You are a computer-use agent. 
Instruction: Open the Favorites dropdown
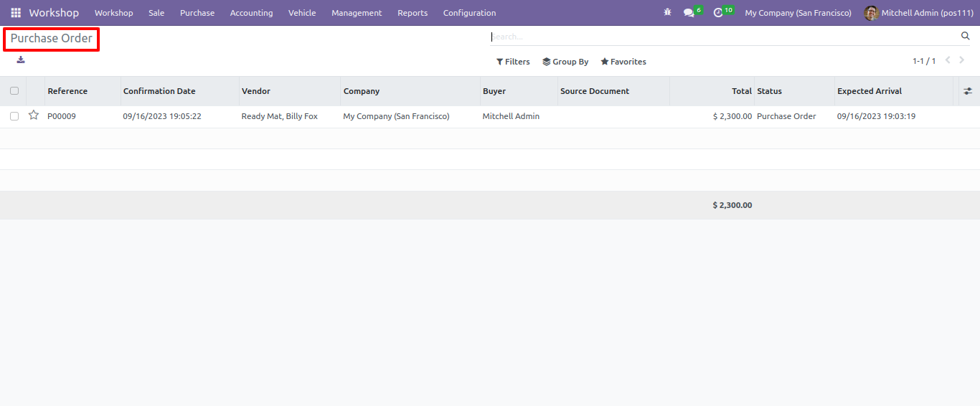tap(623, 62)
